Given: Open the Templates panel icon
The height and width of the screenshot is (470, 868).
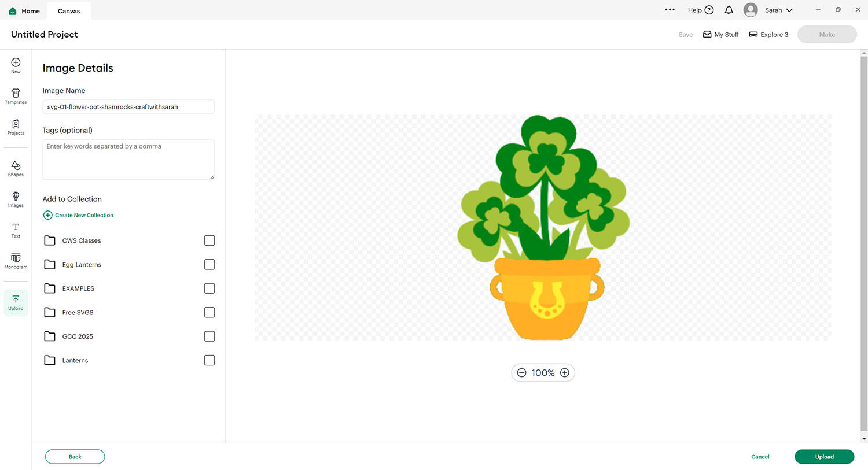Looking at the screenshot, I should click(16, 96).
